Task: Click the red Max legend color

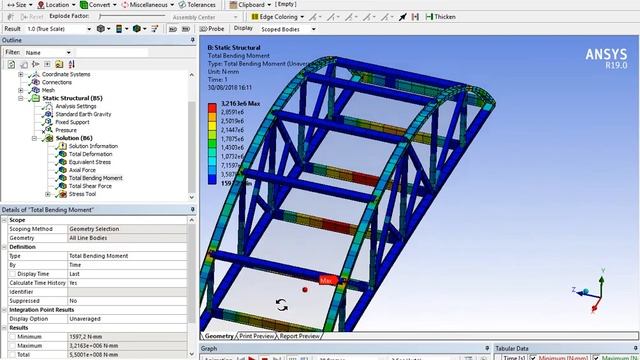Action: 212,108
